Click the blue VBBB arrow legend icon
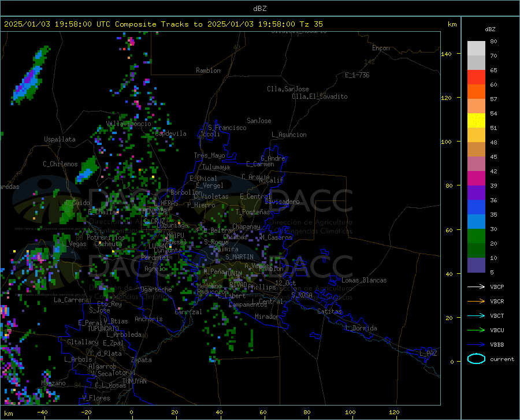This screenshot has width=520, height=420. click(x=476, y=345)
